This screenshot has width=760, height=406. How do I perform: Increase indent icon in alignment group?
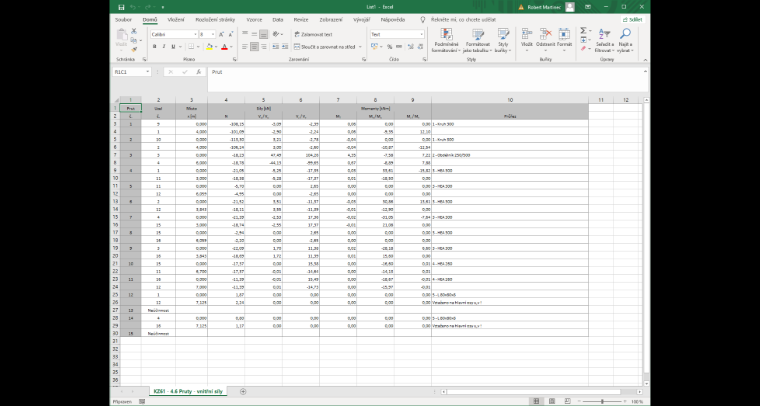point(285,47)
